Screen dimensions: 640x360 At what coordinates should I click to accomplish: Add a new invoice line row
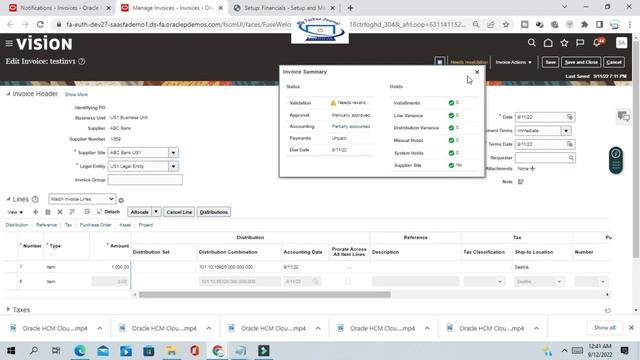coord(36,212)
